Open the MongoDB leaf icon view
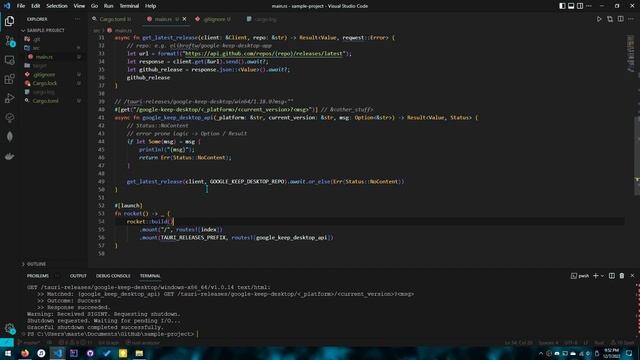The width and height of the screenshot is (640, 360). pos(9,137)
